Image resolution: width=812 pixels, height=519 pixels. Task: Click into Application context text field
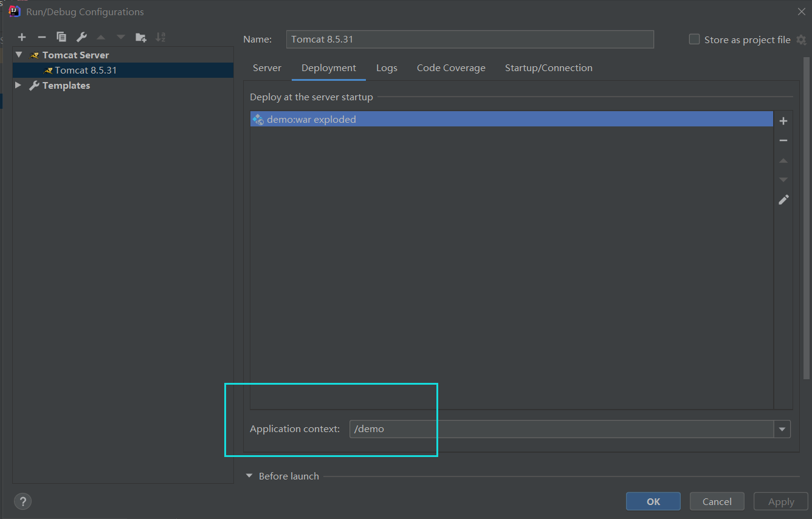pyautogui.click(x=562, y=429)
